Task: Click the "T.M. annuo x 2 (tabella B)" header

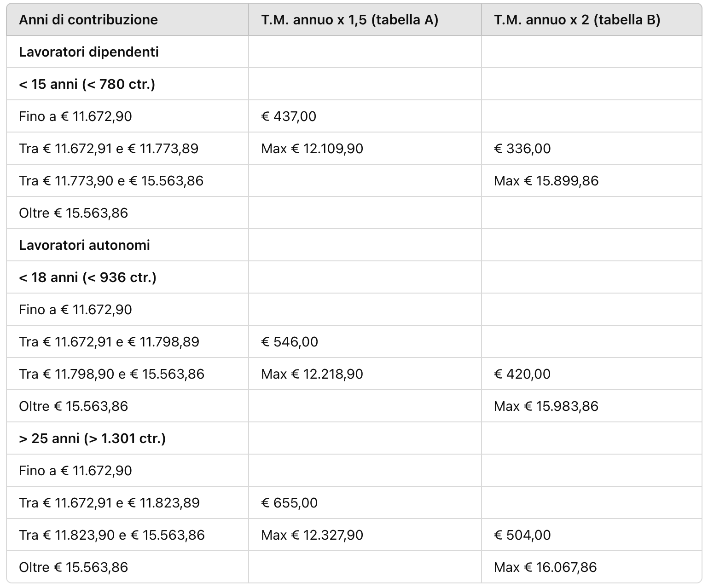Action: (x=577, y=20)
